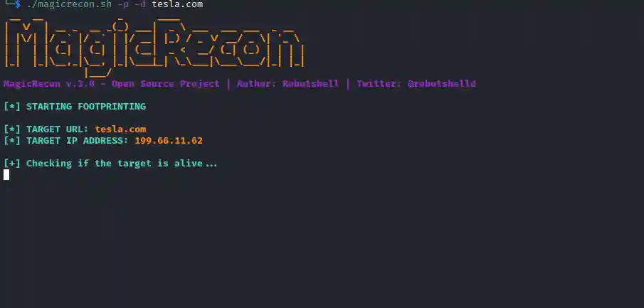Click Checking if the target is alive text
644x308 pixels.
[x=122, y=164]
